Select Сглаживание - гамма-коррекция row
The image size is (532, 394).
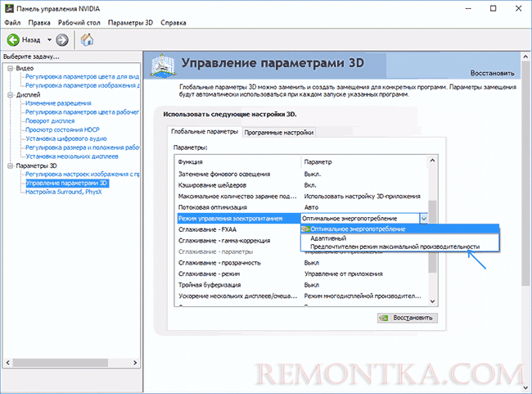[x=238, y=241]
